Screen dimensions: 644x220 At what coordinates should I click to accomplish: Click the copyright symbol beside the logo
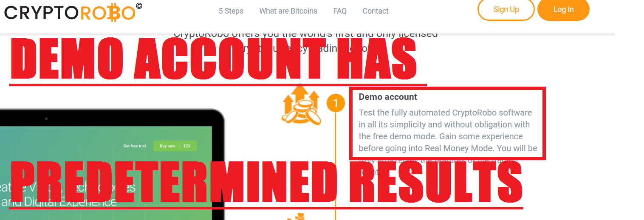coord(139,6)
